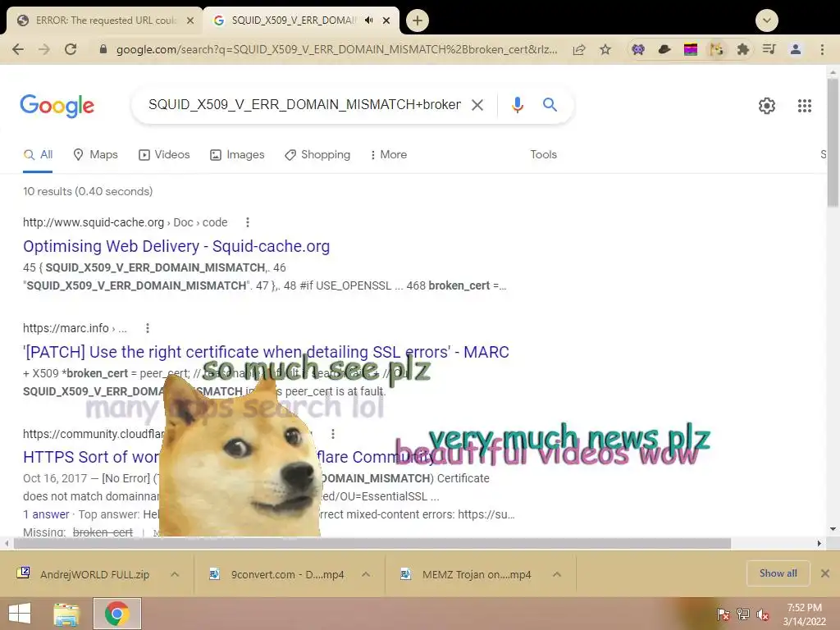Clear the Google search box text

click(x=477, y=105)
